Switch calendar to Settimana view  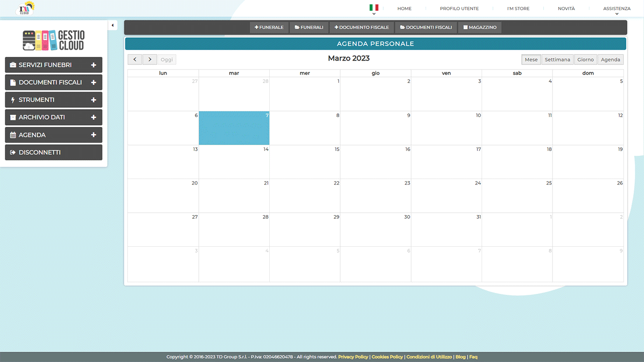point(557,60)
